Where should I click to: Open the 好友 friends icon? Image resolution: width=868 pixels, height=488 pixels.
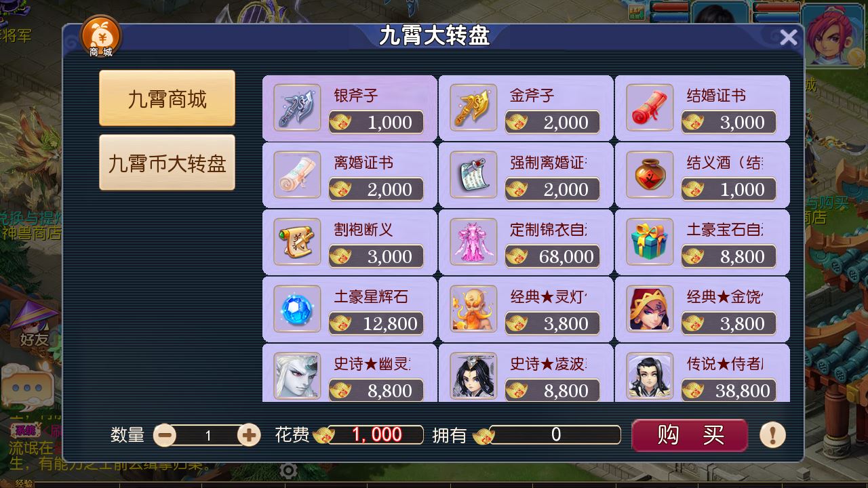point(33,324)
